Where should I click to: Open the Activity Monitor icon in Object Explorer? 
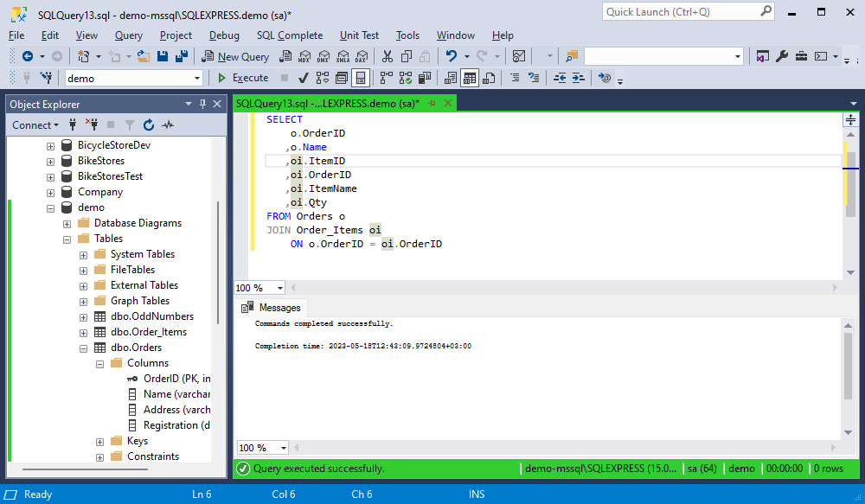168,125
